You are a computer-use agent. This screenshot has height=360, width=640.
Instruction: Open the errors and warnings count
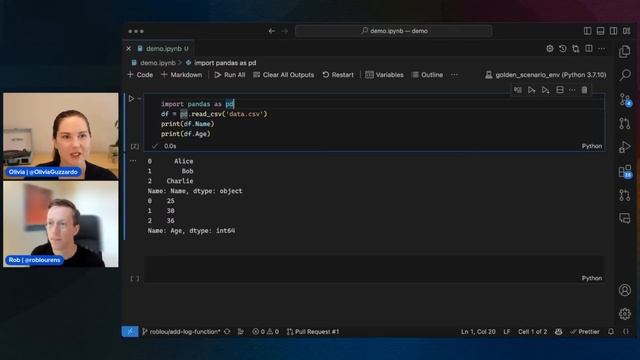click(x=265, y=331)
